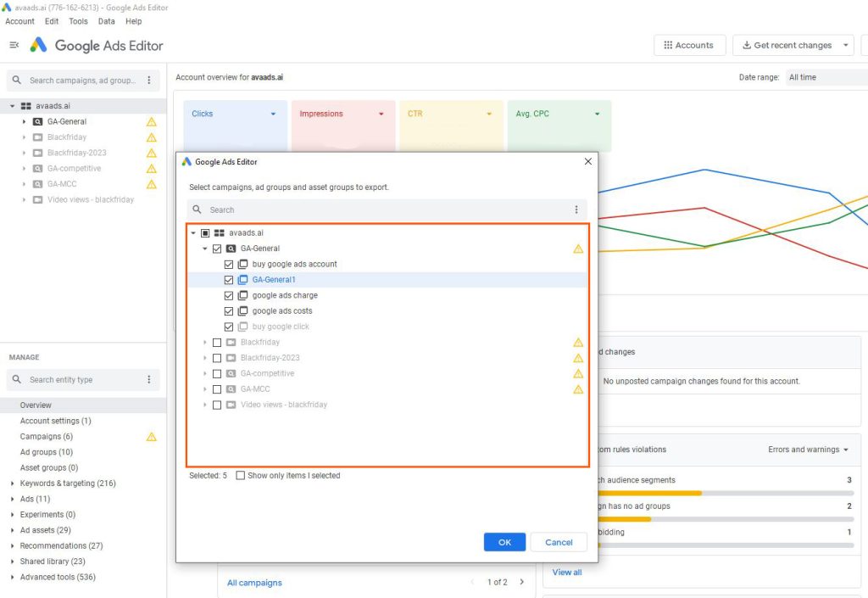Click the dialog warning icon for GA-competitive
868x598 pixels.
pyautogui.click(x=578, y=373)
